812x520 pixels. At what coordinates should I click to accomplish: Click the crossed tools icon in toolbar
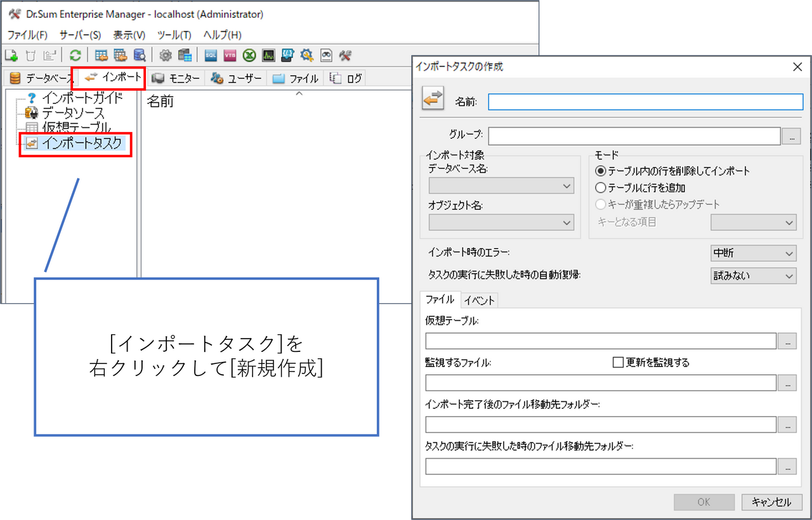click(346, 55)
